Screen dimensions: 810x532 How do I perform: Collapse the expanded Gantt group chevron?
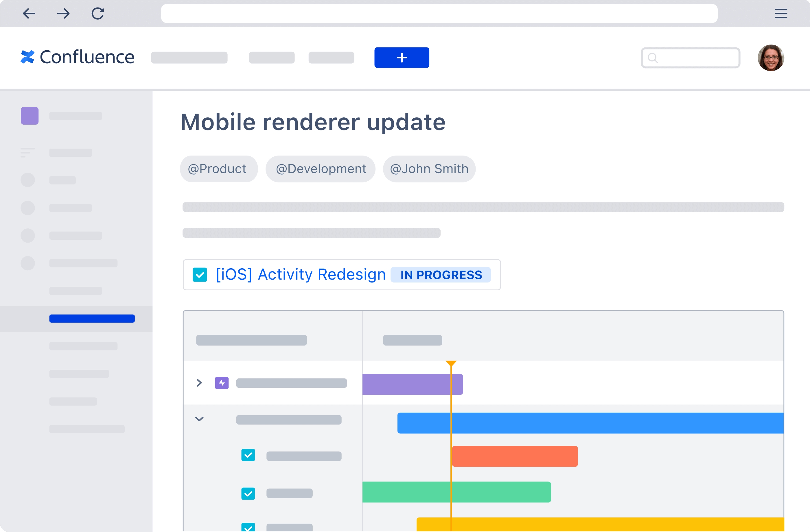(199, 419)
